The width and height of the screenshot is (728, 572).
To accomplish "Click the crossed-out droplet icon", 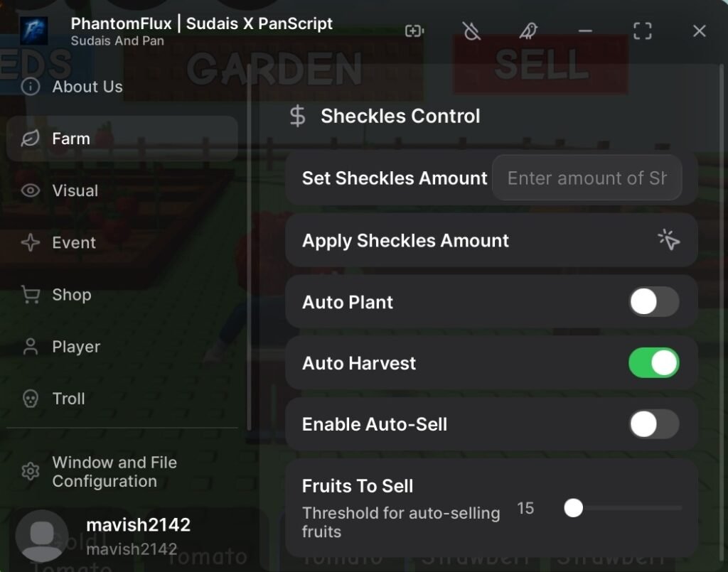I will click(471, 31).
